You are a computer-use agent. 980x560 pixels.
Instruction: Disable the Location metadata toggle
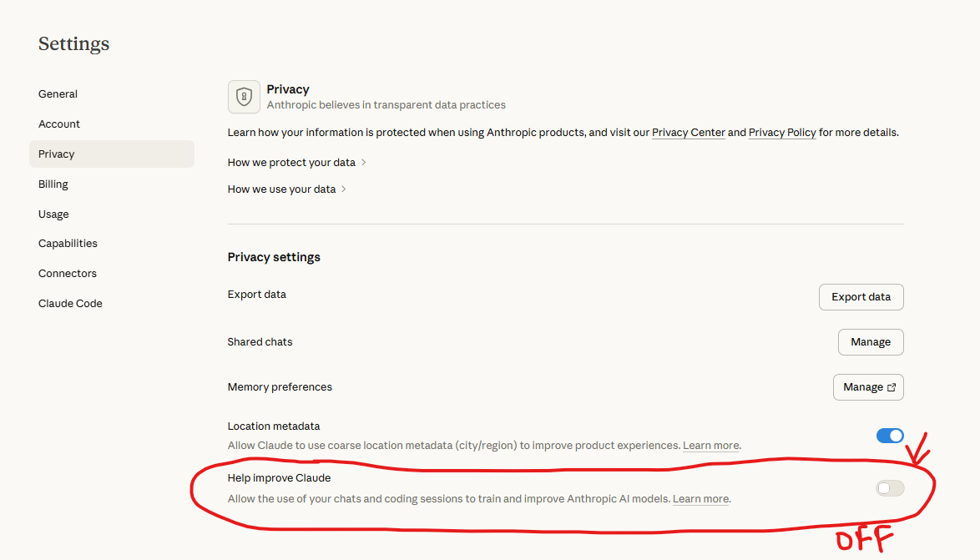pos(890,436)
